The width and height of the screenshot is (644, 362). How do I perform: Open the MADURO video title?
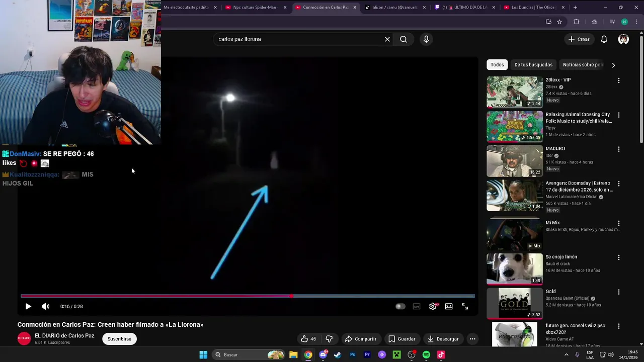pyautogui.click(x=555, y=149)
